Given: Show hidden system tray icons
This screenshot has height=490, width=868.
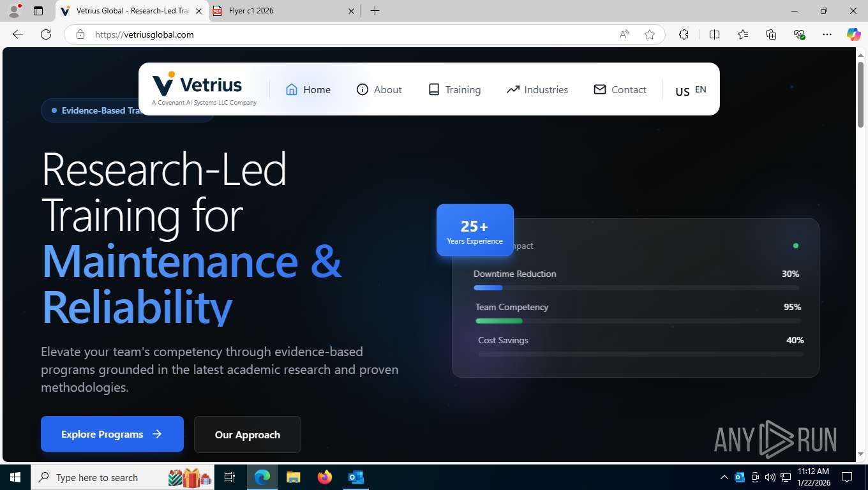Looking at the screenshot, I should tap(724, 477).
